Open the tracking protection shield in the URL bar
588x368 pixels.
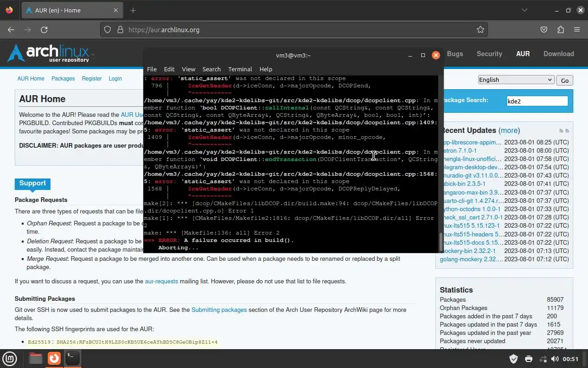107,29
